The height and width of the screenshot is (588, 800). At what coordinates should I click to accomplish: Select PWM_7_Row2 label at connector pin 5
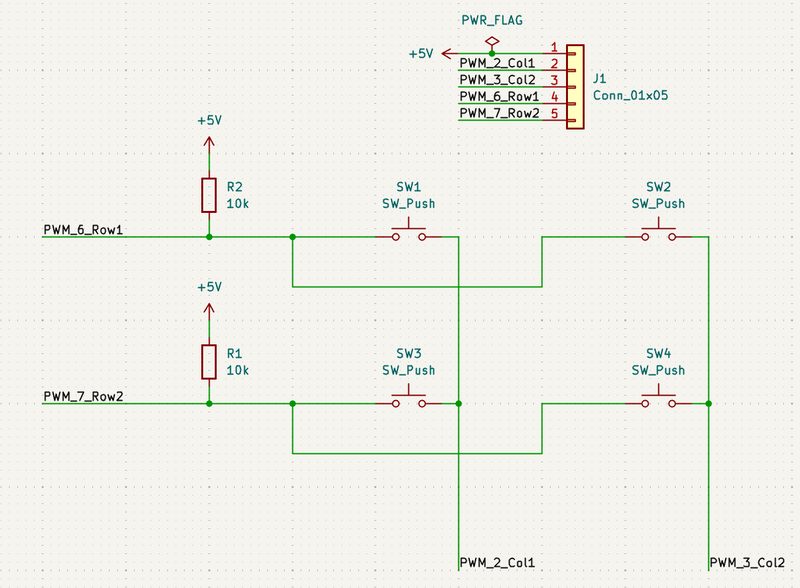pos(499,113)
